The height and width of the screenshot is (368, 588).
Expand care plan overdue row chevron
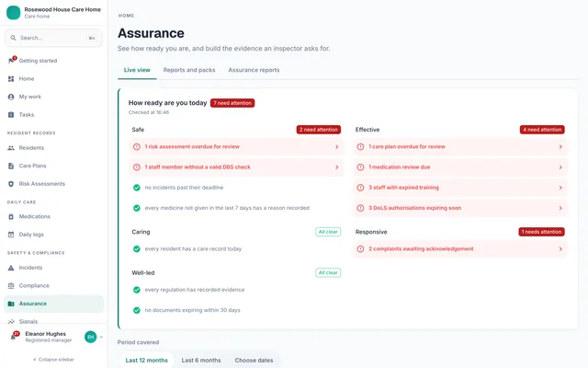pyautogui.click(x=560, y=147)
